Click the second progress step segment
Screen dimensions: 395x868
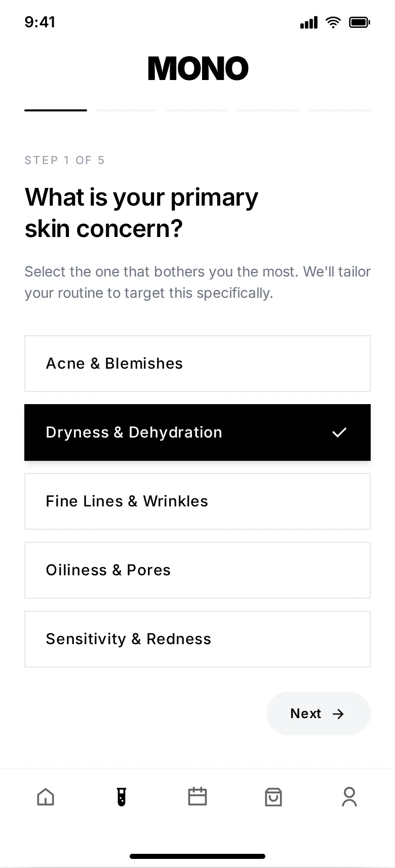tap(127, 110)
